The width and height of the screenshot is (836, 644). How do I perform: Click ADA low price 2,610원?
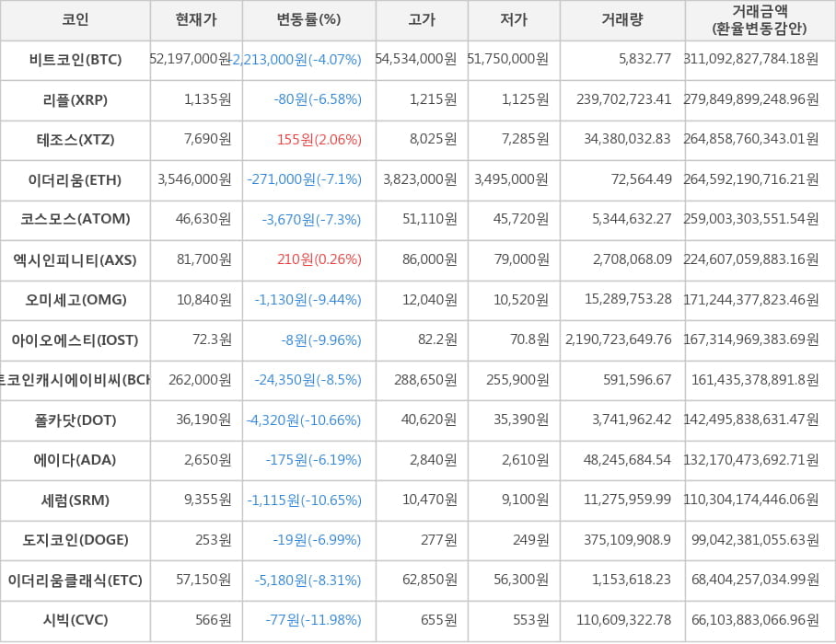(525, 460)
